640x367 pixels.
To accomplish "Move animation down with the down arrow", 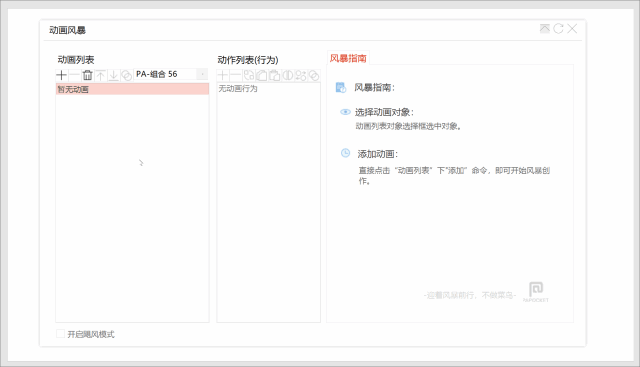I will tap(113, 75).
